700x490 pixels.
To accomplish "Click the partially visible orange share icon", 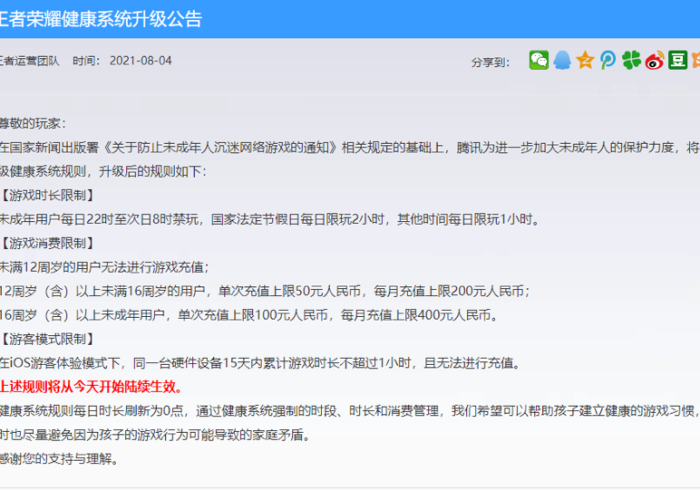I will click(696, 60).
